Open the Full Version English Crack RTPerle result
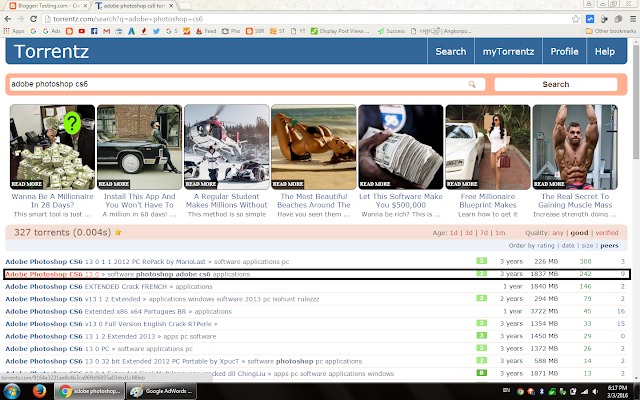 coord(111,324)
